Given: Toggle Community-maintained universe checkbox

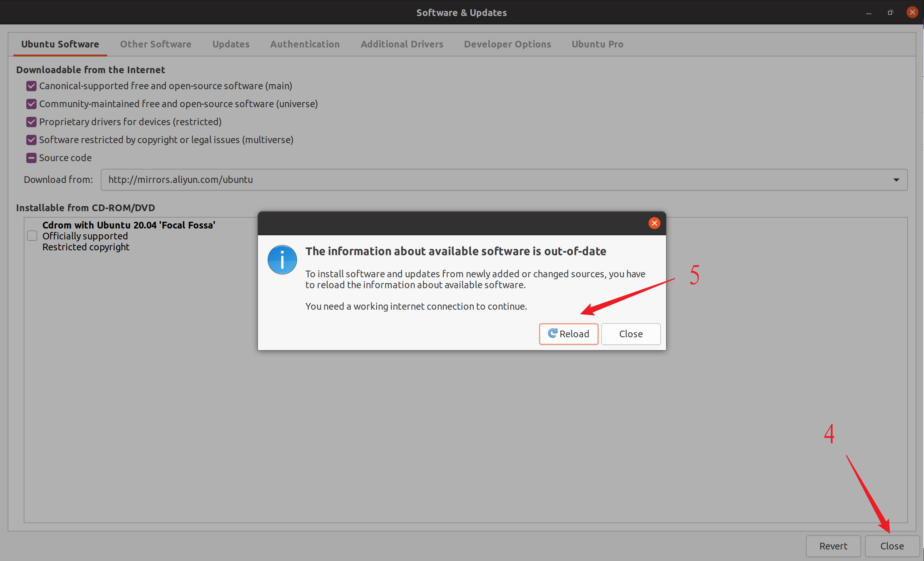Looking at the screenshot, I should [31, 104].
